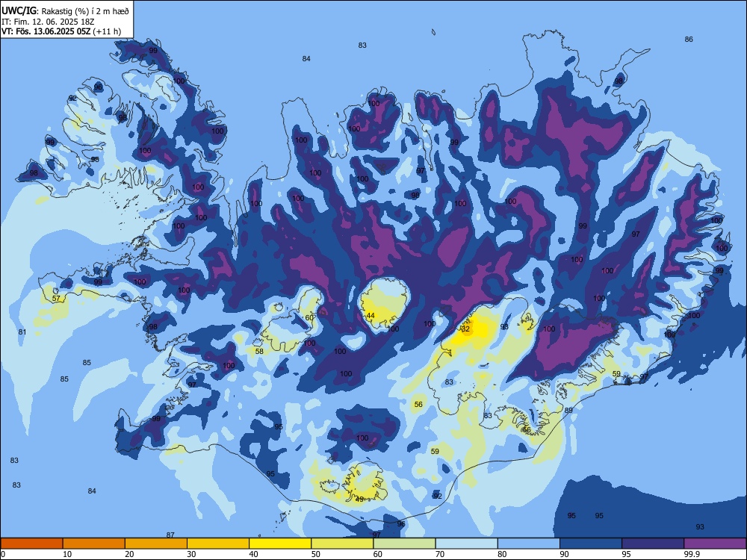Click the map value '49' near the south coast
The width and height of the screenshot is (747, 560).
coord(360,499)
